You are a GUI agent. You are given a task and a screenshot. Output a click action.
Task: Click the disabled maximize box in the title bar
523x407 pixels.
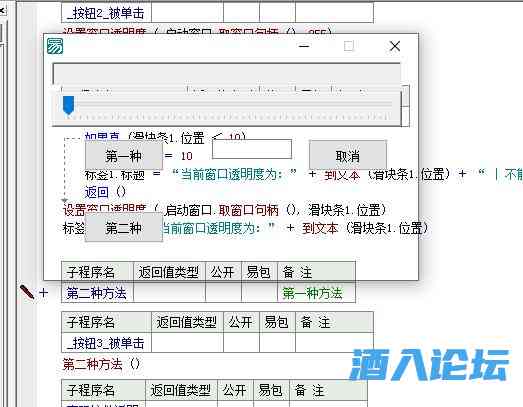349,46
